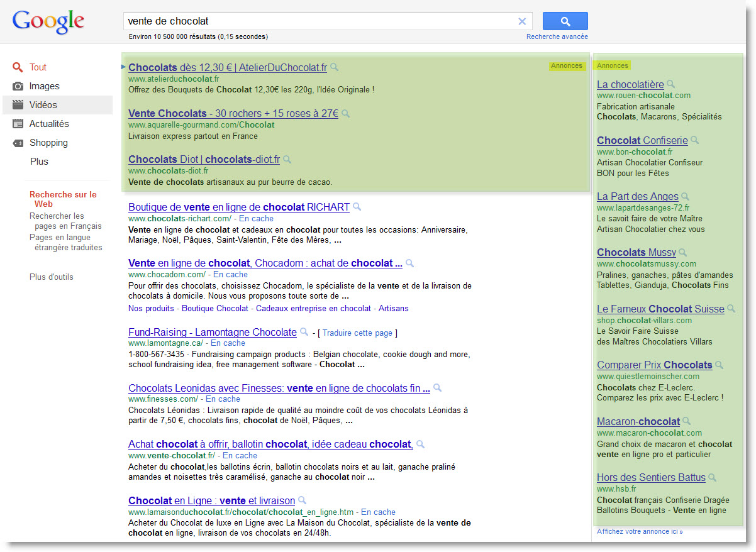Screen dimensions: 756x552
Task: Preview the Lamontagne result with magnifier icon
Action: (x=304, y=332)
